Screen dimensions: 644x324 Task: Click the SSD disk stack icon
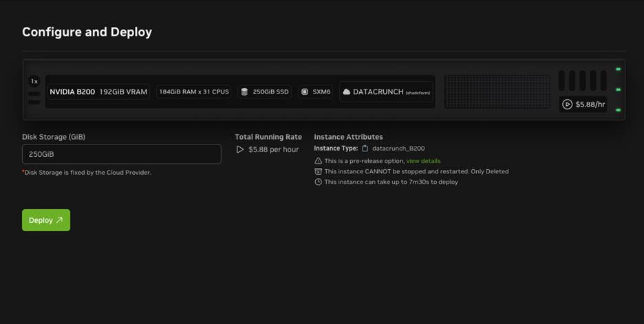[244, 91]
